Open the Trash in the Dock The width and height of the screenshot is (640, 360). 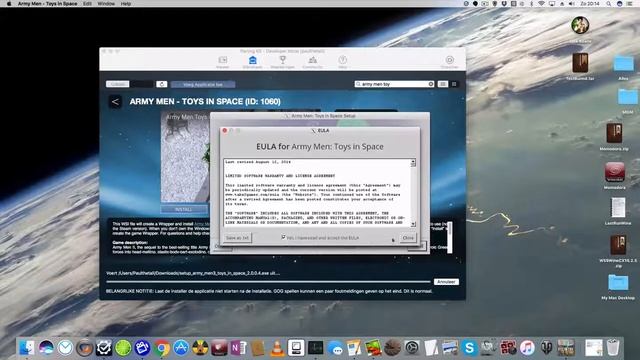click(613, 348)
